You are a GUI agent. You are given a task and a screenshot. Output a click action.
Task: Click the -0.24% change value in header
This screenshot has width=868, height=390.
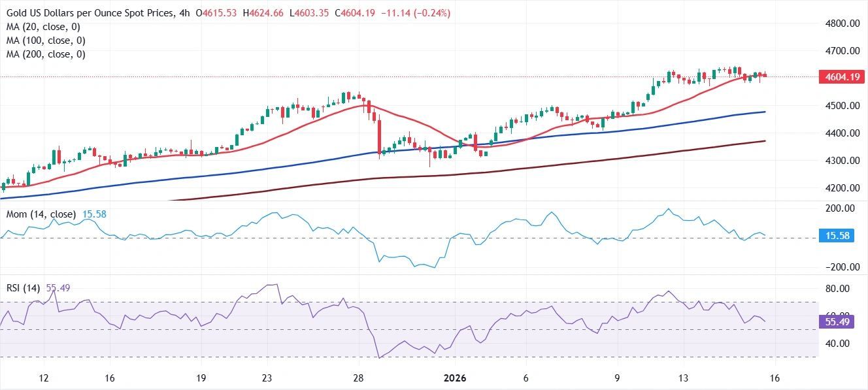click(x=433, y=12)
